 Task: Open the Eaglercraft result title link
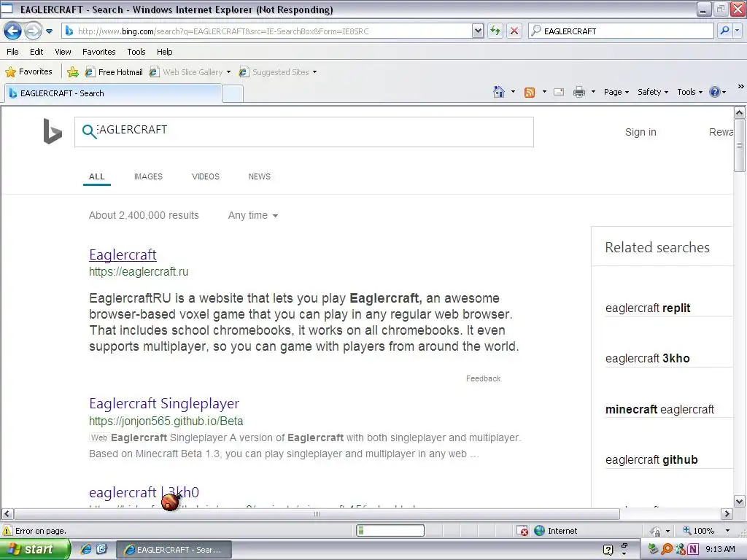(x=123, y=254)
